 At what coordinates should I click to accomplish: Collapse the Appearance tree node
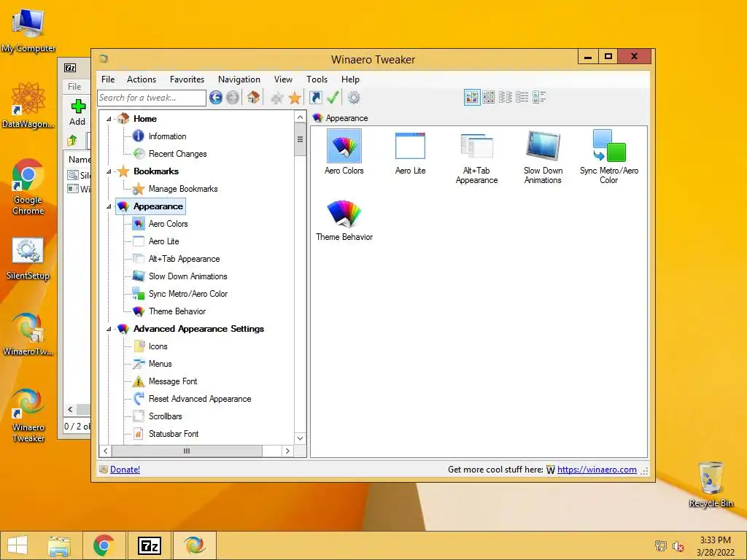pyautogui.click(x=109, y=206)
